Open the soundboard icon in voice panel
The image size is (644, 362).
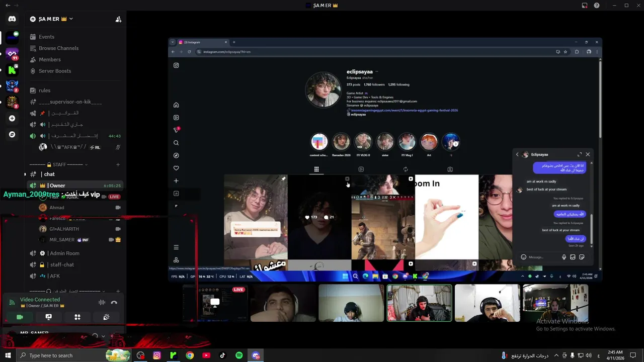(x=106, y=317)
